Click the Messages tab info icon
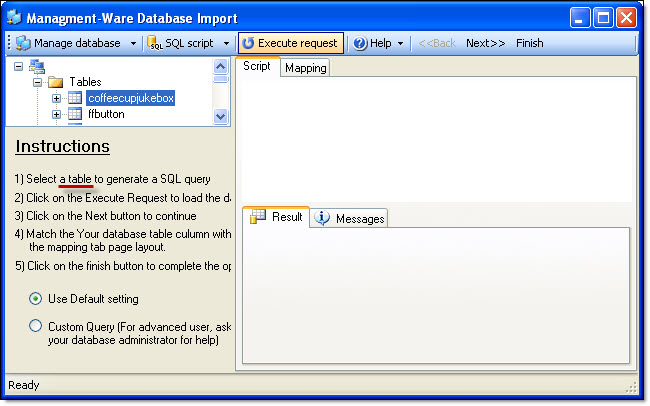This screenshot has width=650, height=406. tap(322, 217)
